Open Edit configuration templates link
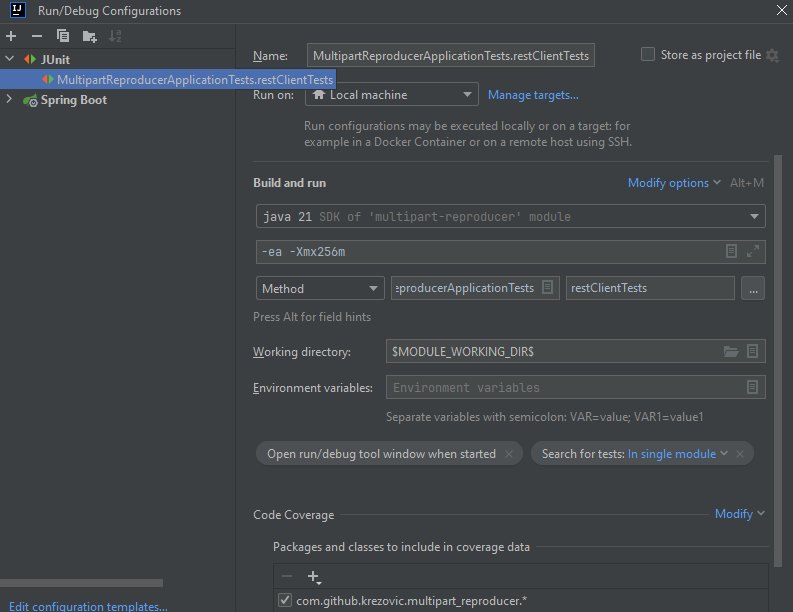Screen dimensions: 793x612 tap(88, 606)
